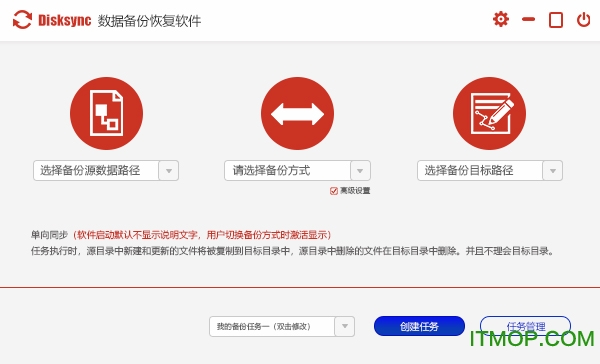Click the target path edit-note circle icon

pyautogui.click(x=489, y=113)
